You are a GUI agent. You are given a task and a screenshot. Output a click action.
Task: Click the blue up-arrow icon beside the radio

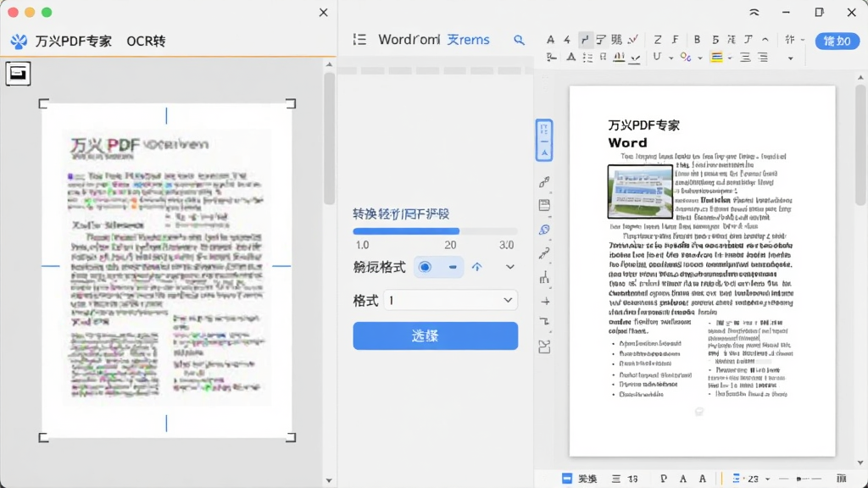476,267
